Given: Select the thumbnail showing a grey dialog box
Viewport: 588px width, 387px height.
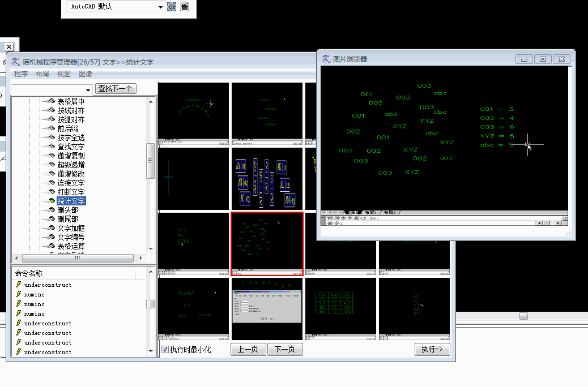Looking at the screenshot, I should [267, 309].
